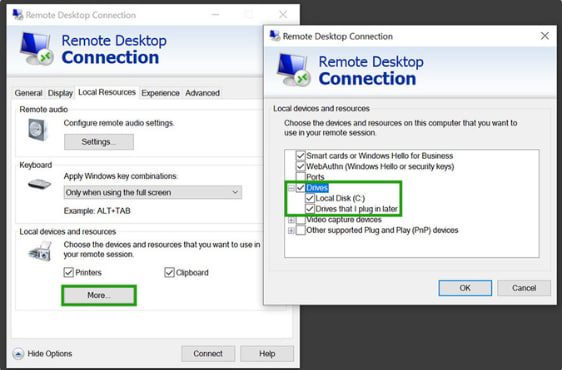Open the Experience tab
This screenshot has height=370, width=562.
pos(160,93)
